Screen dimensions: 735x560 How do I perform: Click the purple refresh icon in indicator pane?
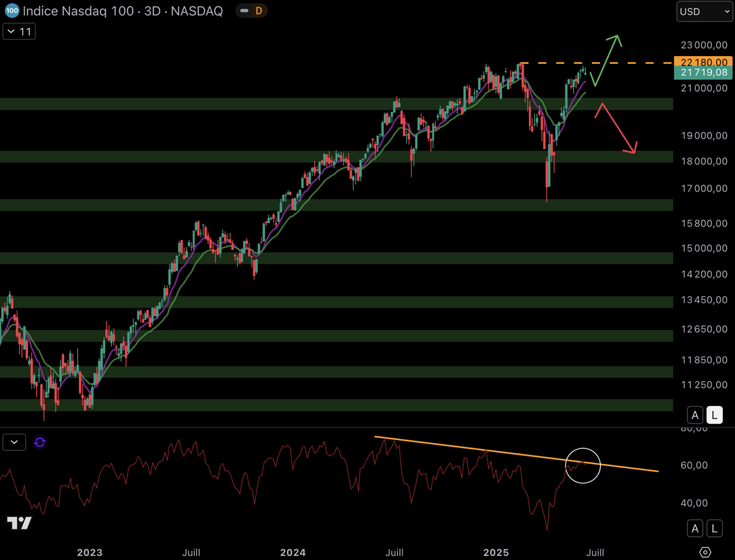(x=39, y=442)
